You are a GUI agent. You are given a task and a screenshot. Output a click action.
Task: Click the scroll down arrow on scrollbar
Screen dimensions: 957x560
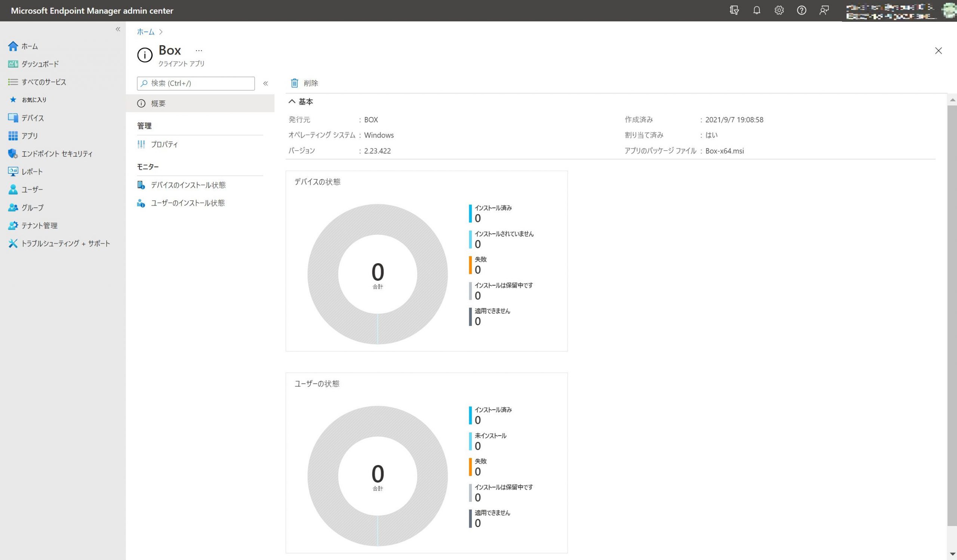(x=952, y=555)
